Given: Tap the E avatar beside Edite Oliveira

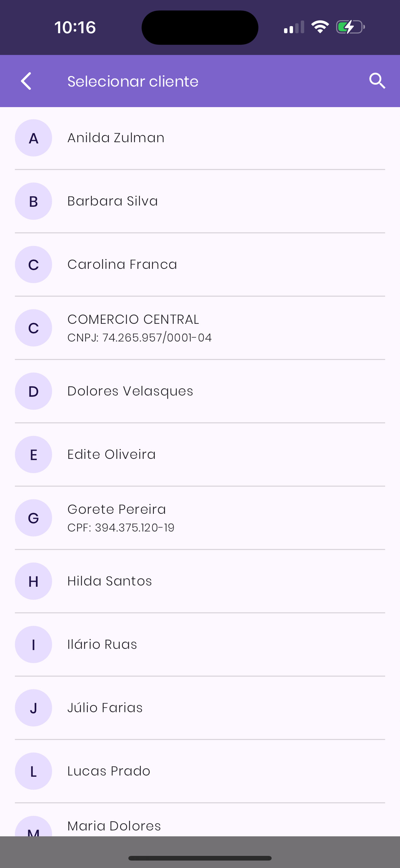Looking at the screenshot, I should [33, 454].
